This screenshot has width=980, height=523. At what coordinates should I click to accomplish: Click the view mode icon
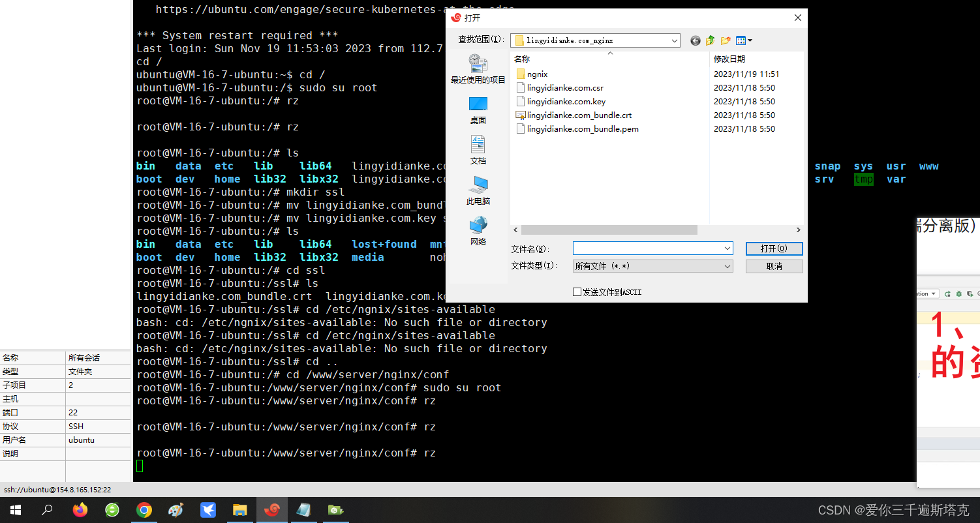[741, 40]
